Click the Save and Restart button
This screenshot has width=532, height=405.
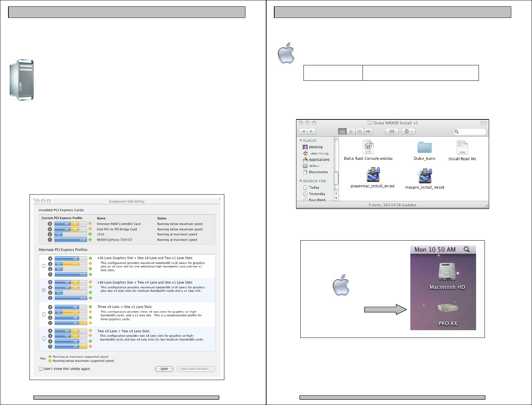pos(196,369)
